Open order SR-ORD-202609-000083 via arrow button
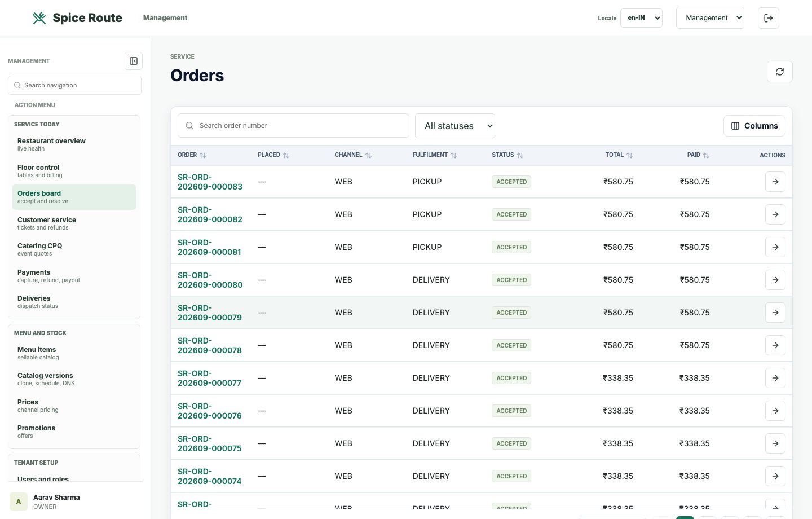This screenshot has width=812, height=519. (775, 182)
